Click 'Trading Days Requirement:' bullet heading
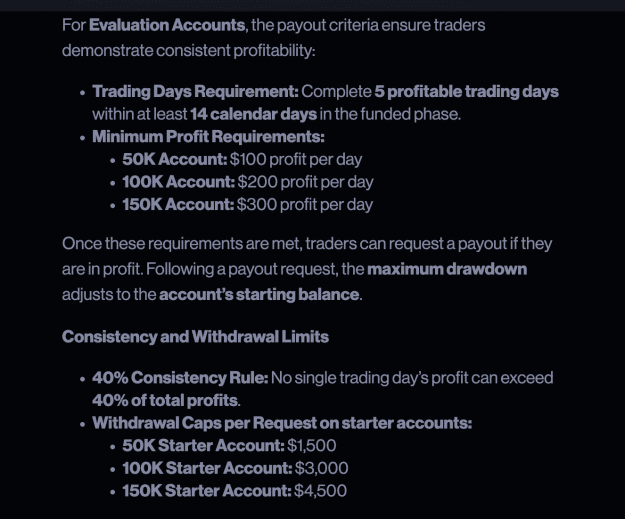This screenshot has height=519, width=625. pos(195,91)
